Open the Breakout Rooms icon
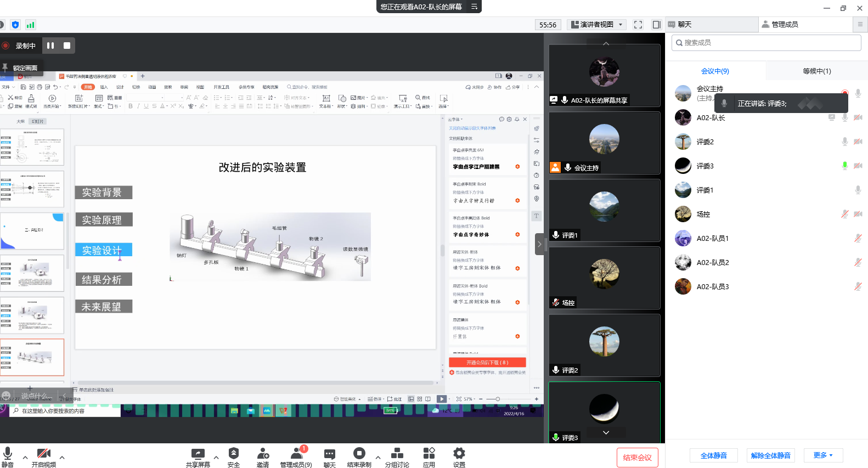868x468 pixels. (397, 454)
